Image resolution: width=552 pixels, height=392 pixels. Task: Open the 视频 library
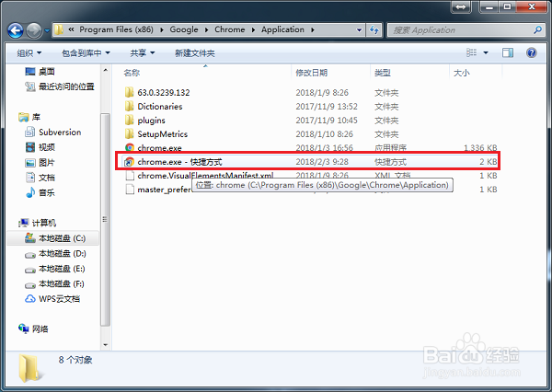[40, 147]
